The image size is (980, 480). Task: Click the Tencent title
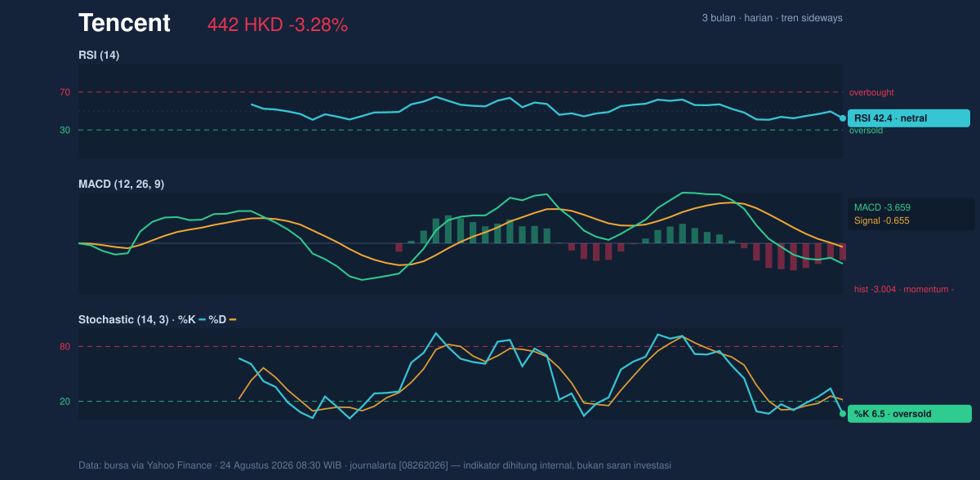(124, 24)
